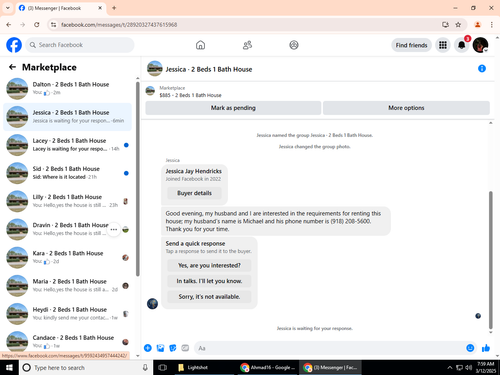Open the Home feed icon
500x375 pixels.
tap(200, 45)
